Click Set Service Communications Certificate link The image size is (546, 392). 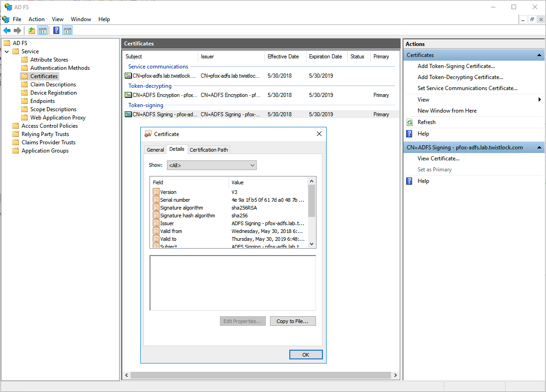point(467,88)
